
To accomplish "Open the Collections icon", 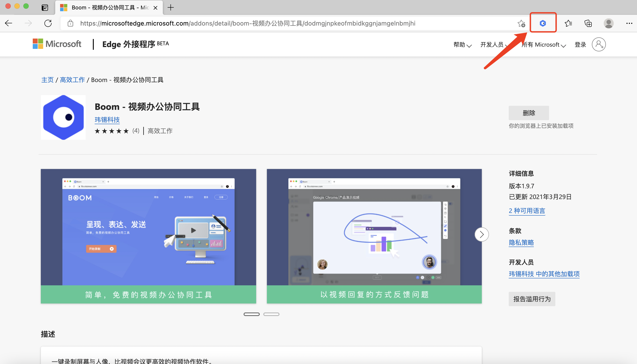I will pyautogui.click(x=588, y=23).
